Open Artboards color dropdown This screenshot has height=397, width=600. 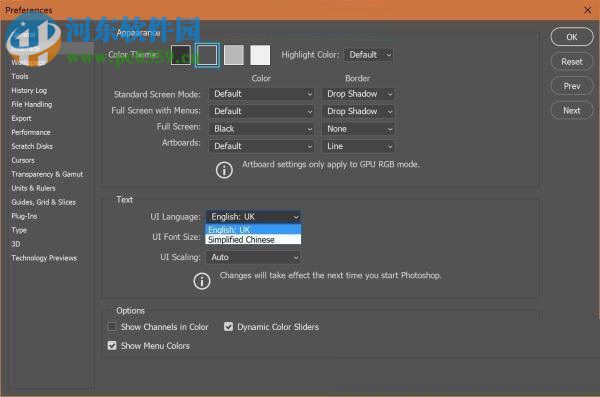(261, 146)
